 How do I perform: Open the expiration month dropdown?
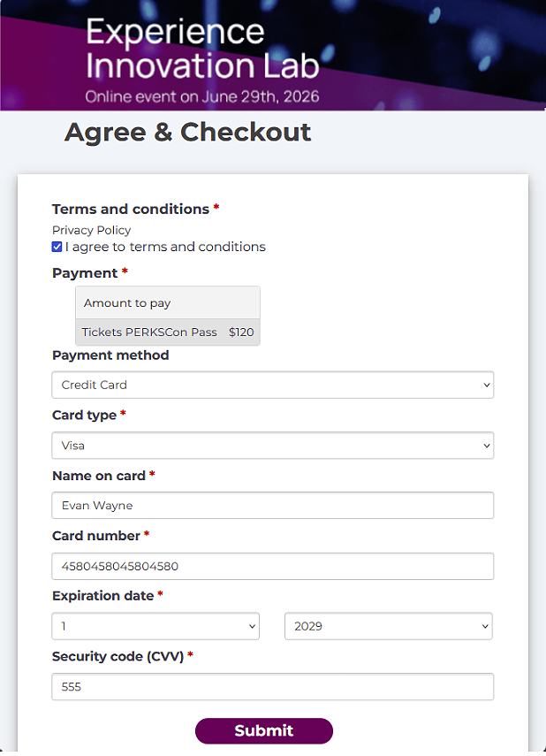coord(155,626)
